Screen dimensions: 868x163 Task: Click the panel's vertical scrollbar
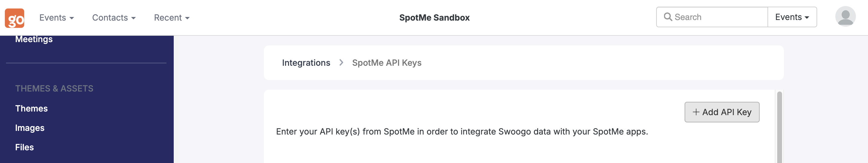point(779,127)
